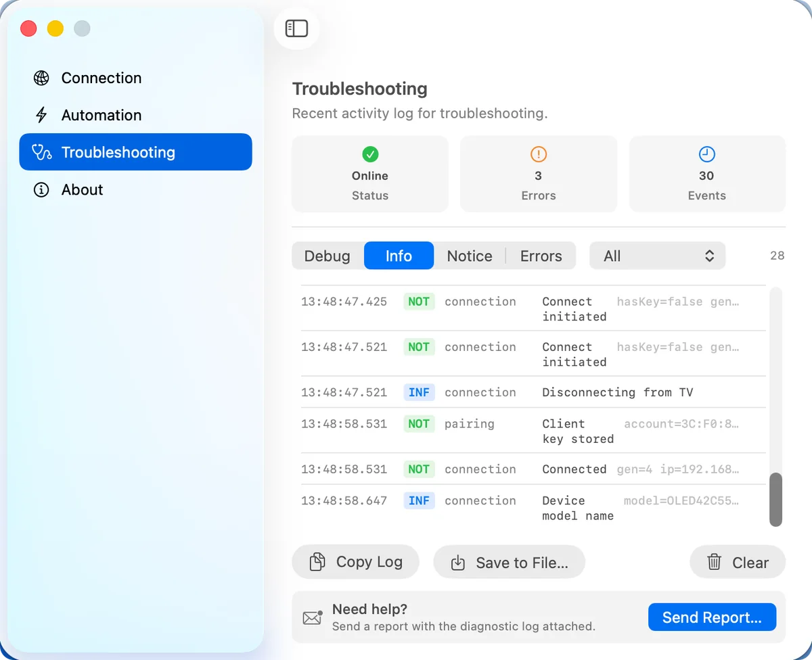
Task: Click the trash can icon in Clear
Action: (x=714, y=562)
